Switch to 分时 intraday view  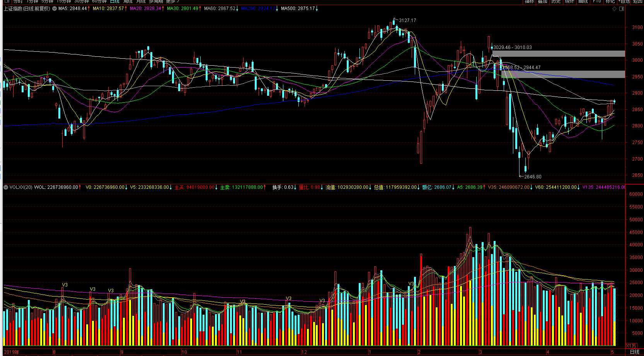click(x=18, y=2)
